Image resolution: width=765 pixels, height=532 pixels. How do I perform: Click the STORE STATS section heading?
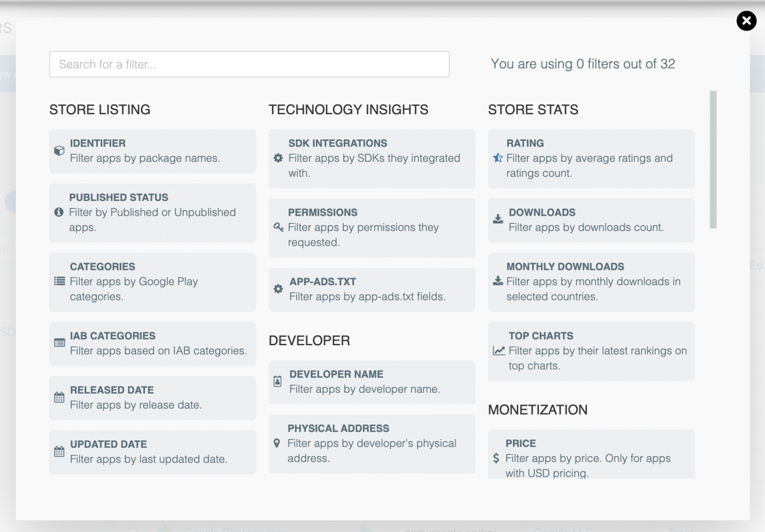[x=533, y=110]
